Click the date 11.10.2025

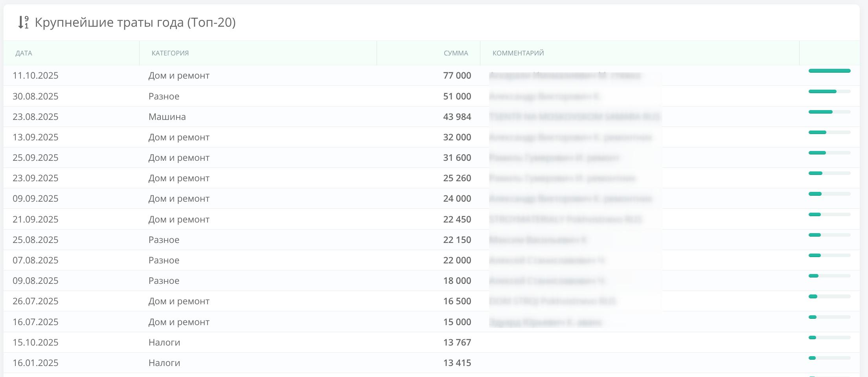[x=35, y=75]
